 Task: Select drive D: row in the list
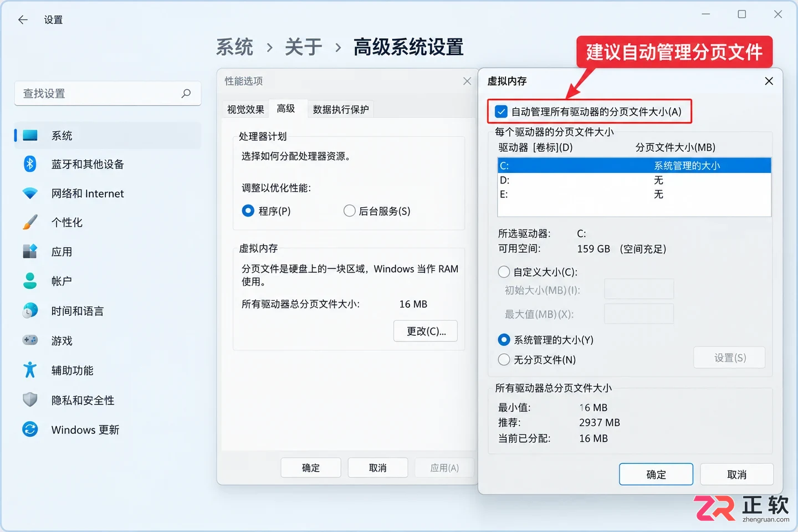tap(635, 180)
